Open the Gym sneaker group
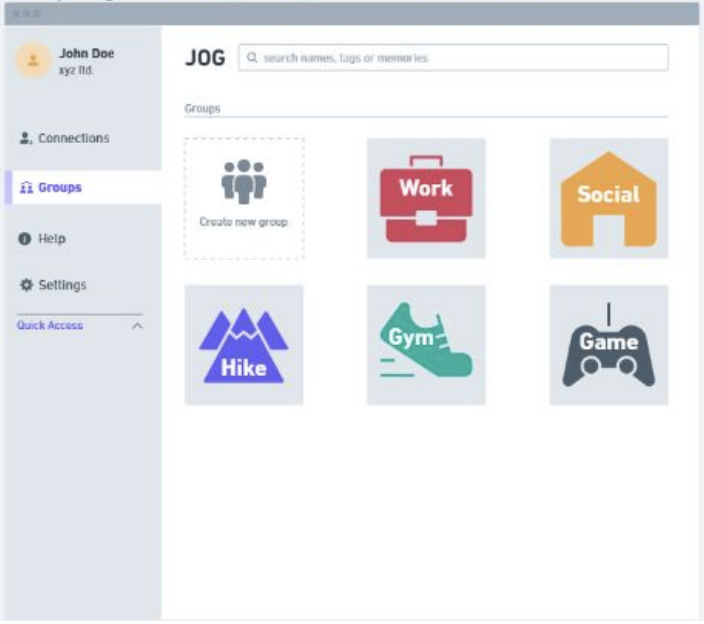The height and width of the screenshot is (624, 704). point(426,345)
